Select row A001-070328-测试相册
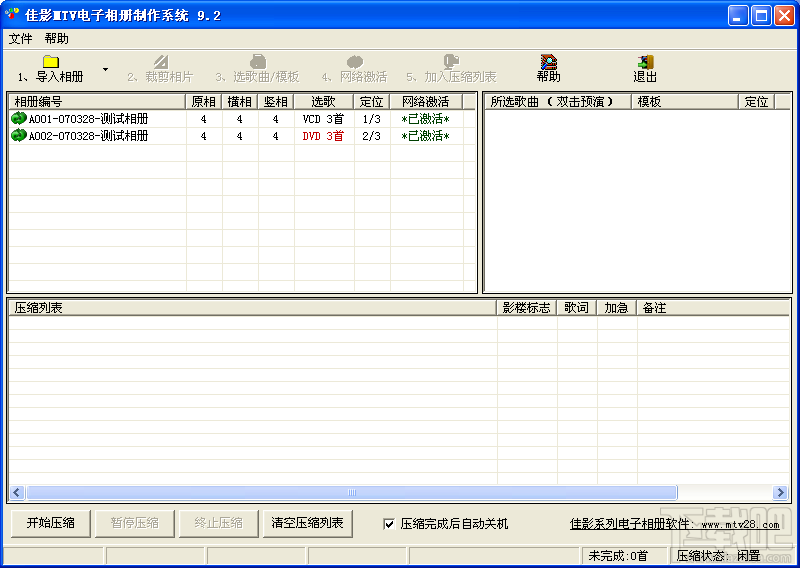The image size is (800, 568). [242, 119]
